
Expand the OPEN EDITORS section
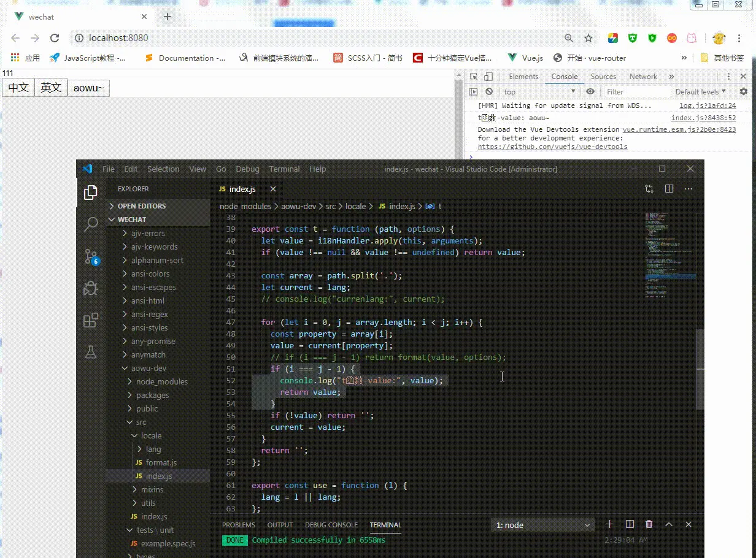(141, 206)
